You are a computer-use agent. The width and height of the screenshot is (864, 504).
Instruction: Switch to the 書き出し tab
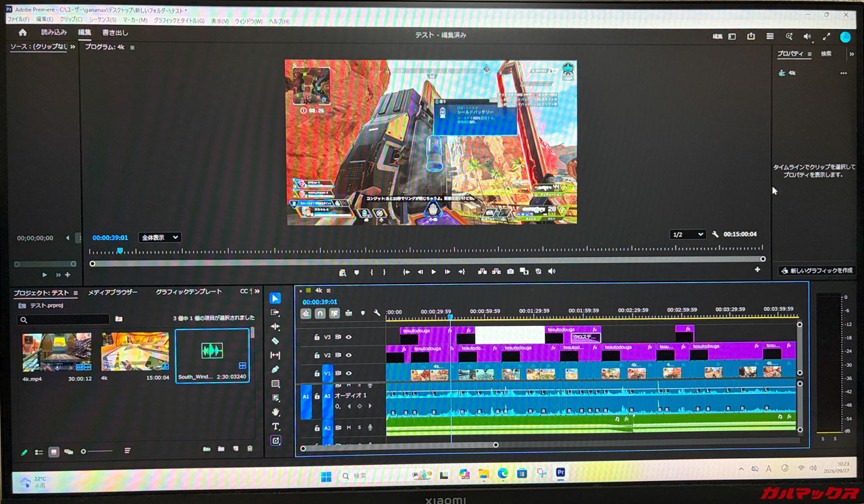coord(115,32)
